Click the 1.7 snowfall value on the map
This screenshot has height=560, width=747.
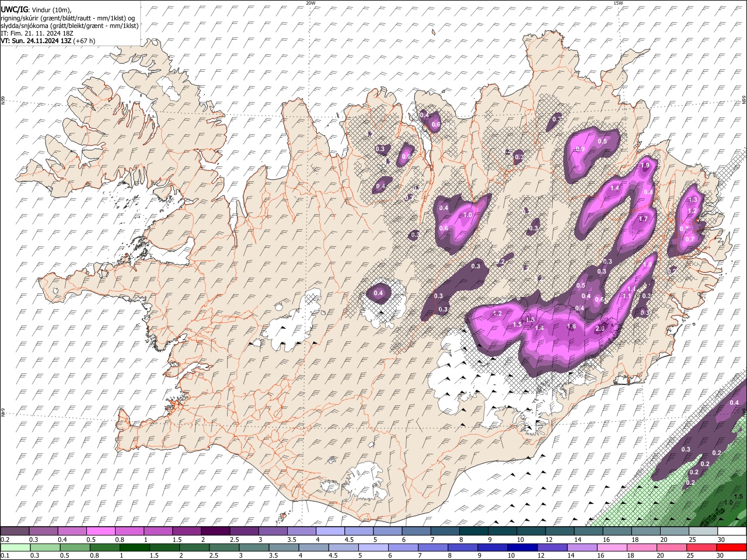(643, 219)
